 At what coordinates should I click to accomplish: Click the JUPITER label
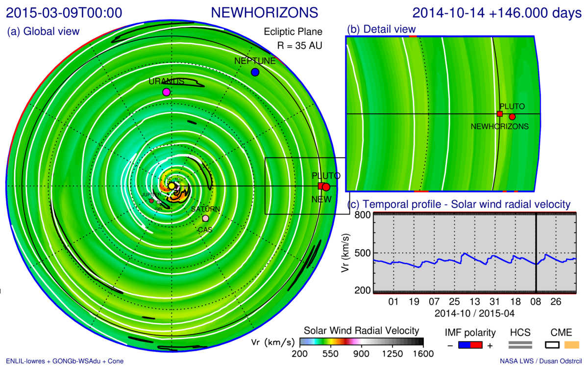[151, 195]
